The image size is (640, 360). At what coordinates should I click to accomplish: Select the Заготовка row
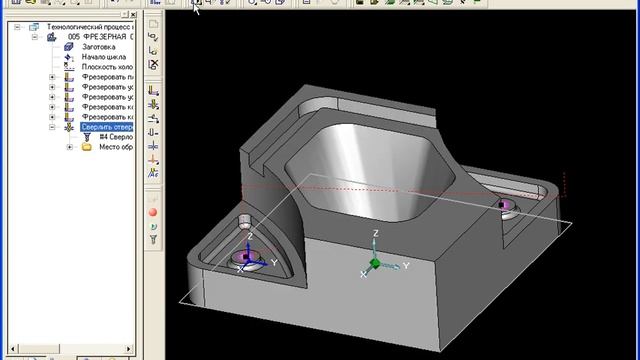[x=98, y=47]
